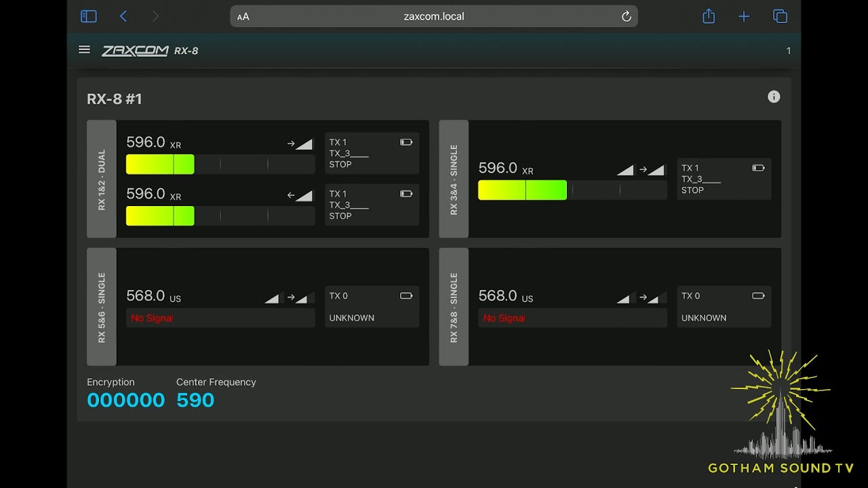Open TX 1 transmitter card in RX 3&4
This screenshot has width=868, height=488.
(724, 179)
